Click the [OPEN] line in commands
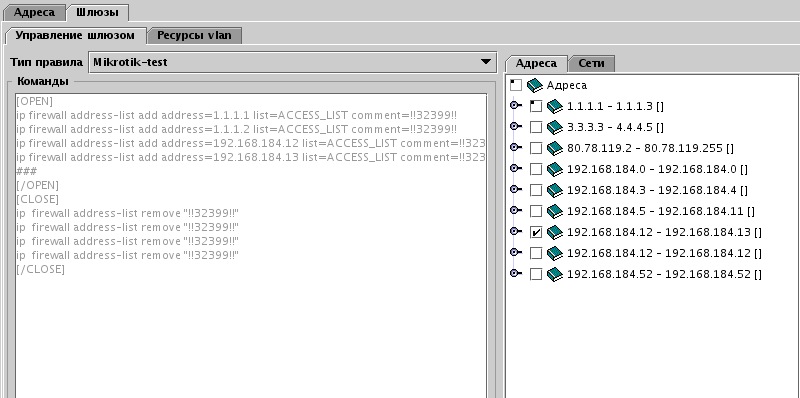Screen dimensions: 800x398 pyautogui.click(x=34, y=101)
